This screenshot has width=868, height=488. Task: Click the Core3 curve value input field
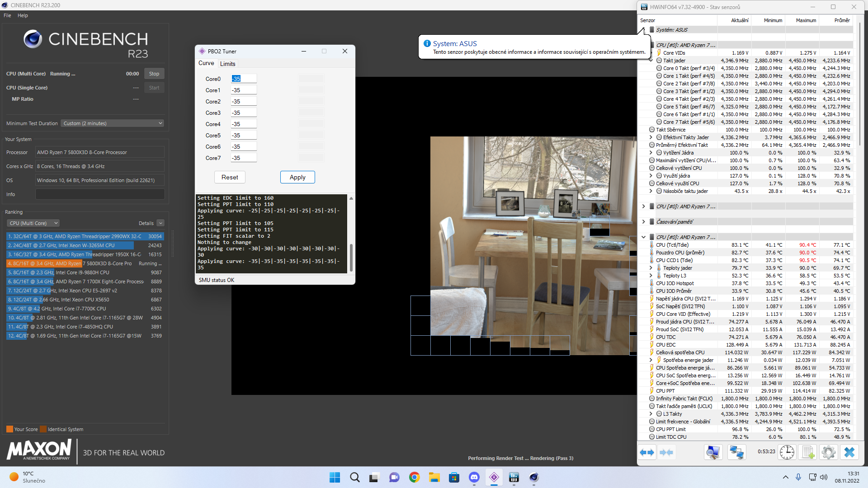(244, 113)
